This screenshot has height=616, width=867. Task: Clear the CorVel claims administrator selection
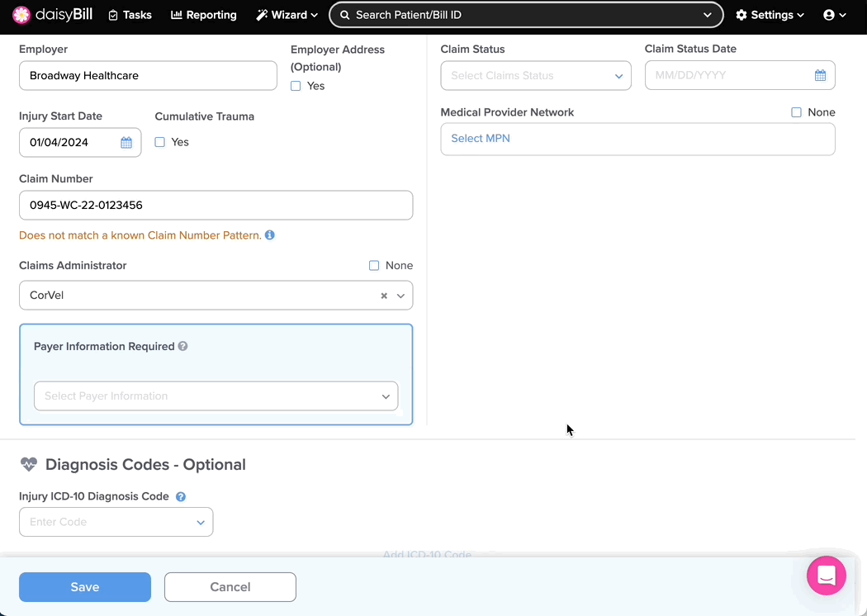[384, 296]
